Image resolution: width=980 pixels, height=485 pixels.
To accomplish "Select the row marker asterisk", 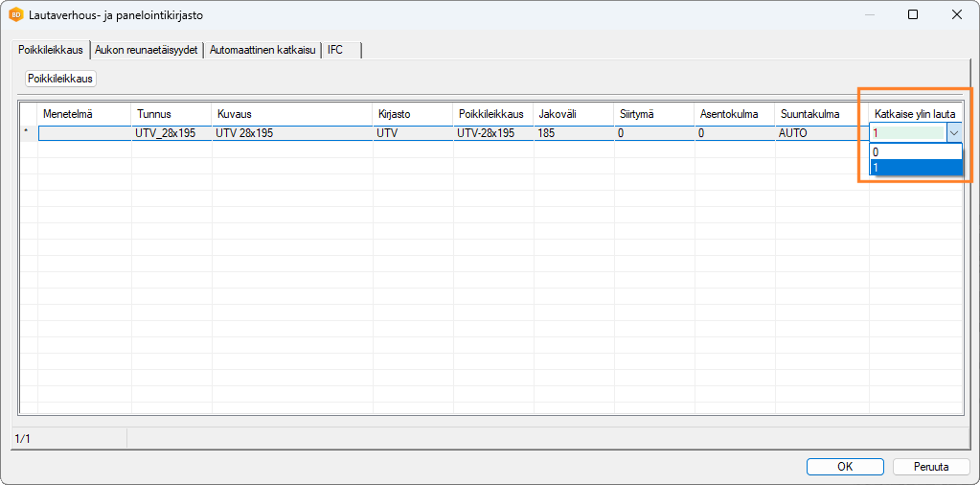I will [x=28, y=133].
